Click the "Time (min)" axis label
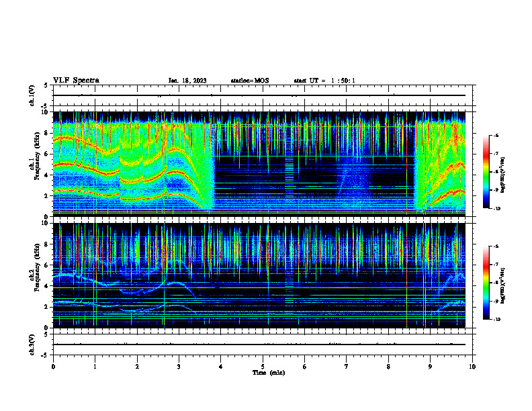532x411 pixels. click(x=269, y=373)
